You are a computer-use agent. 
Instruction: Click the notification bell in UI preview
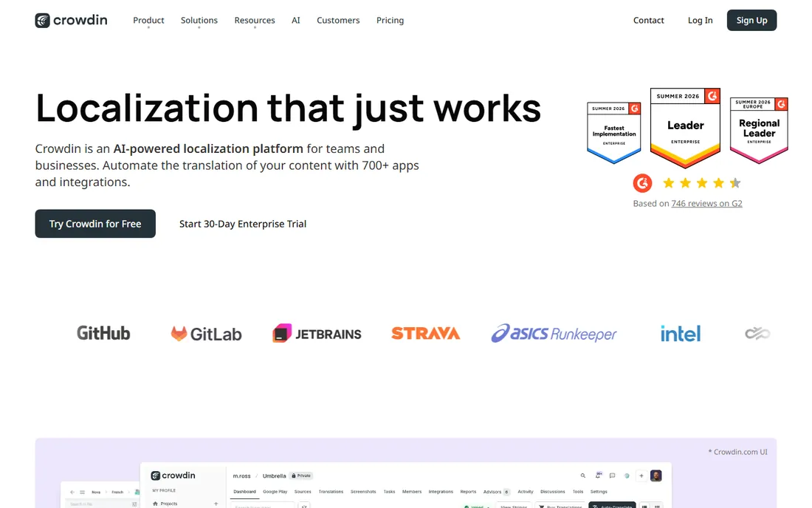pyautogui.click(x=598, y=476)
